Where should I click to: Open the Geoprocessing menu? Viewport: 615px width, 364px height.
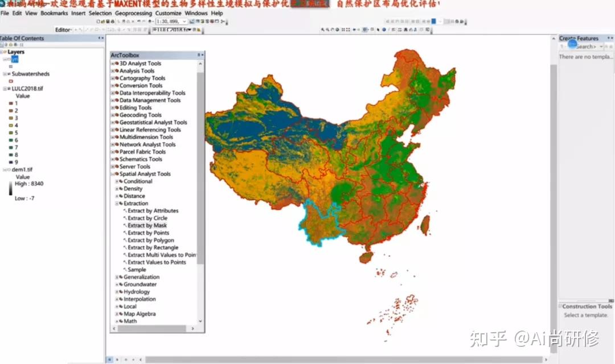133,13
